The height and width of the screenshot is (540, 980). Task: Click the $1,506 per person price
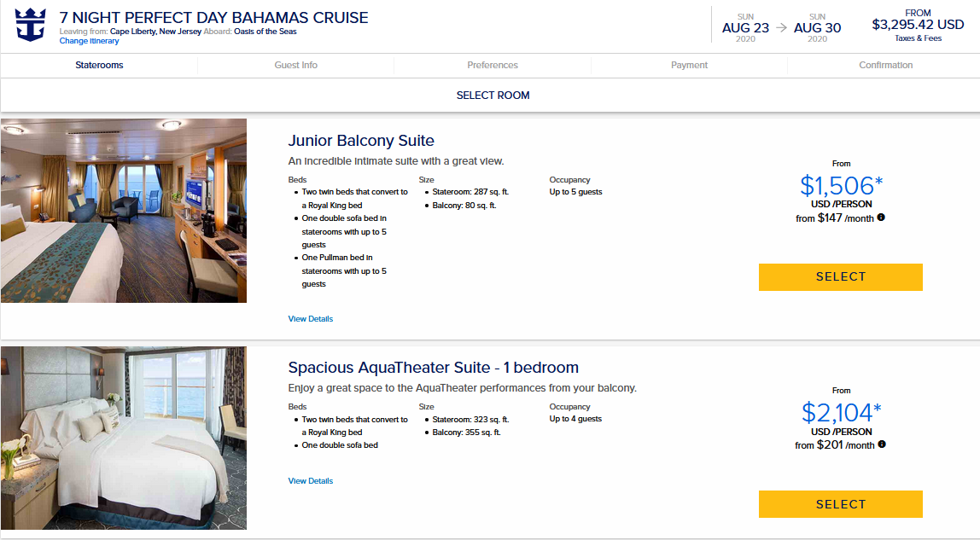[841, 186]
